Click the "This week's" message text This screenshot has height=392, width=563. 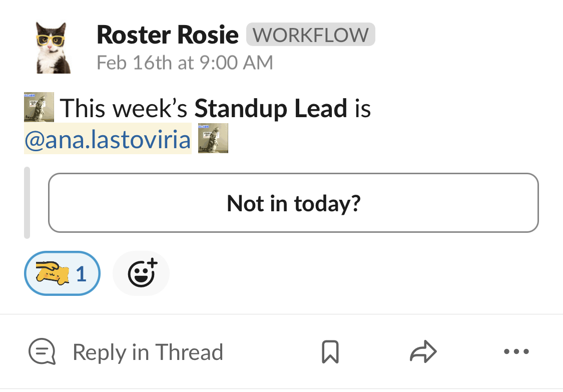point(124,108)
